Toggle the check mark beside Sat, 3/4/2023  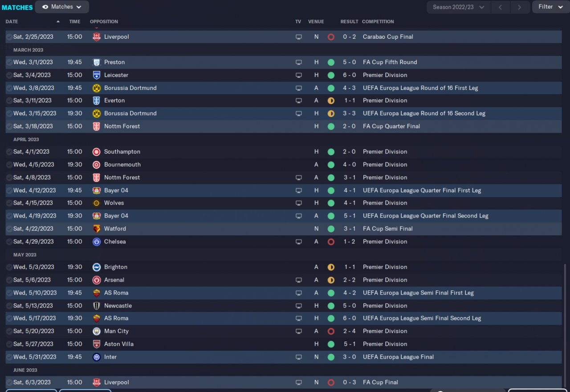coord(9,75)
